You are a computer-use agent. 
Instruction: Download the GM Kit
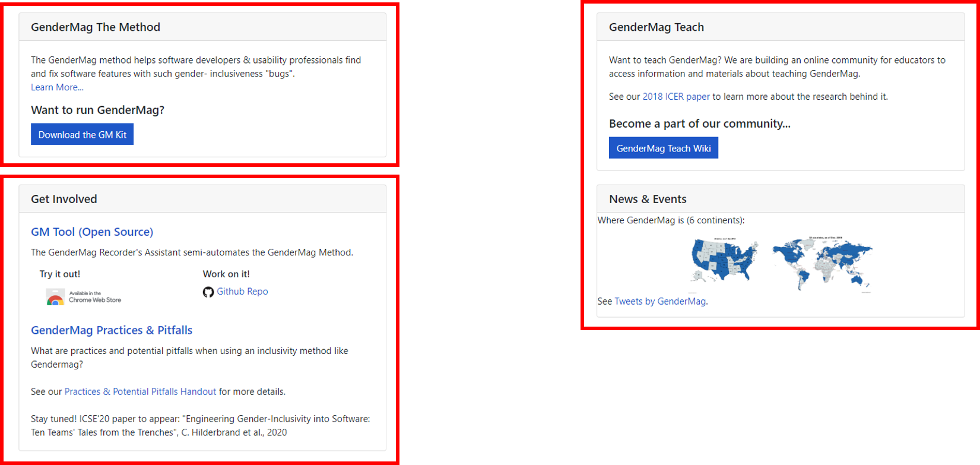(82, 135)
